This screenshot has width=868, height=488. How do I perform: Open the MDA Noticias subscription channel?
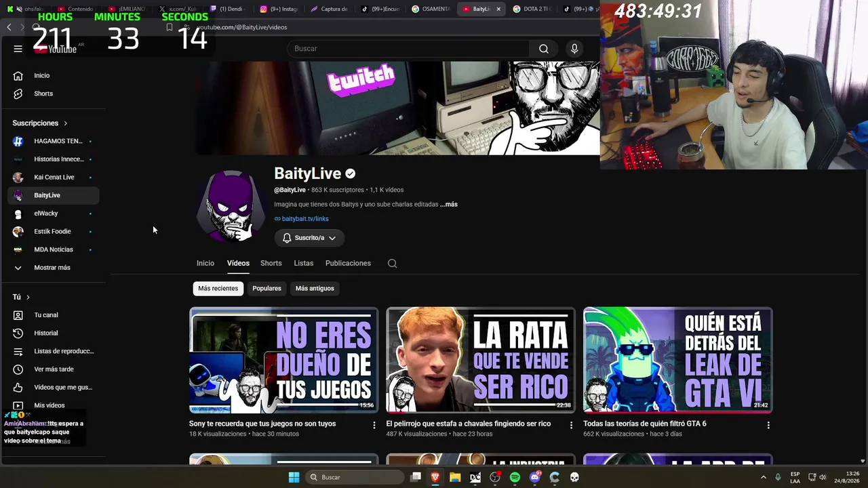pyautogui.click(x=54, y=249)
